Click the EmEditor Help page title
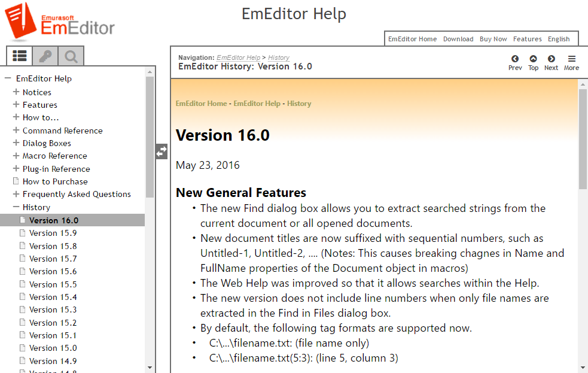This screenshot has height=373, width=588. click(294, 14)
